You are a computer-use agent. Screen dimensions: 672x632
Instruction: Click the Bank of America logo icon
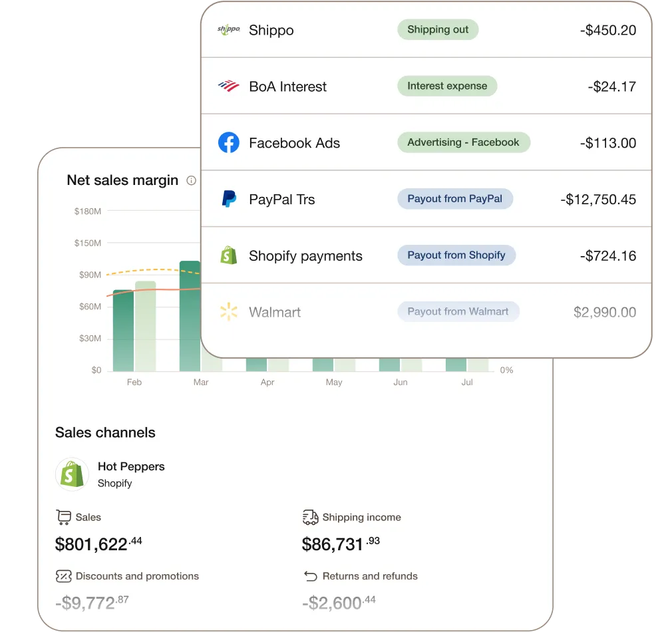[228, 86]
